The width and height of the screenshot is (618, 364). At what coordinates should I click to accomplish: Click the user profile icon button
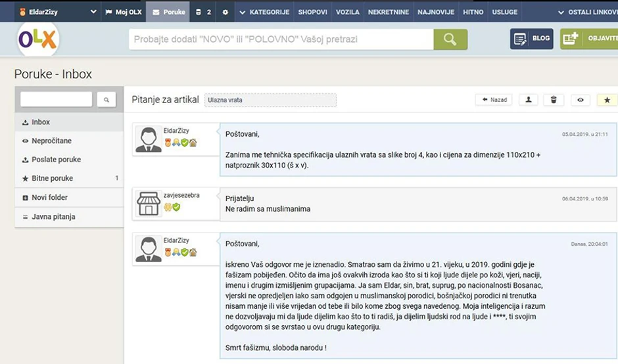[x=529, y=100]
